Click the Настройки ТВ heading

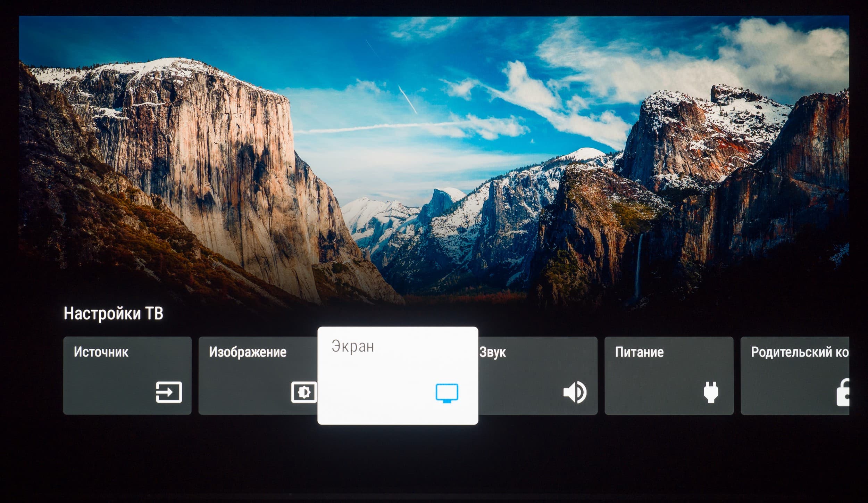click(x=113, y=313)
